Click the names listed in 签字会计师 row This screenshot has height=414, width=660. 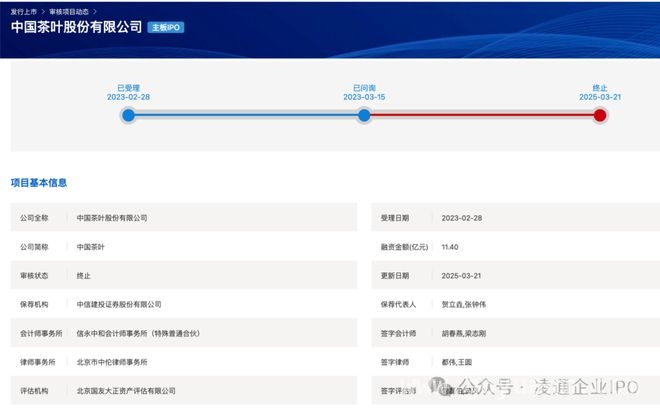pos(464,333)
